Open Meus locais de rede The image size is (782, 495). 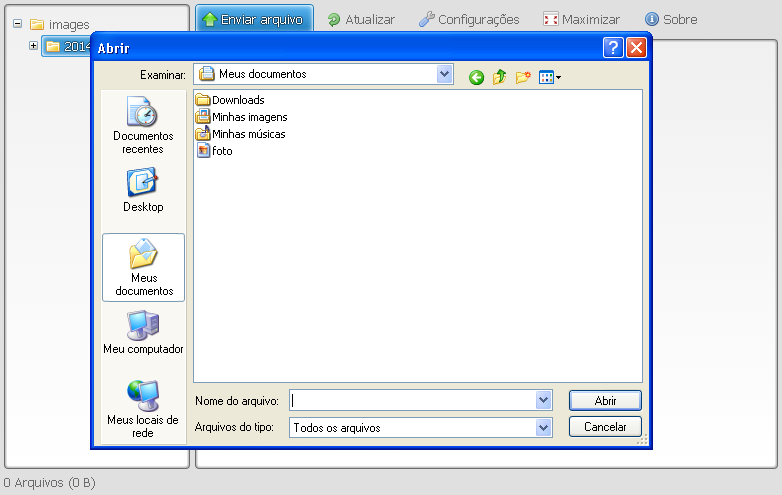coord(143,409)
